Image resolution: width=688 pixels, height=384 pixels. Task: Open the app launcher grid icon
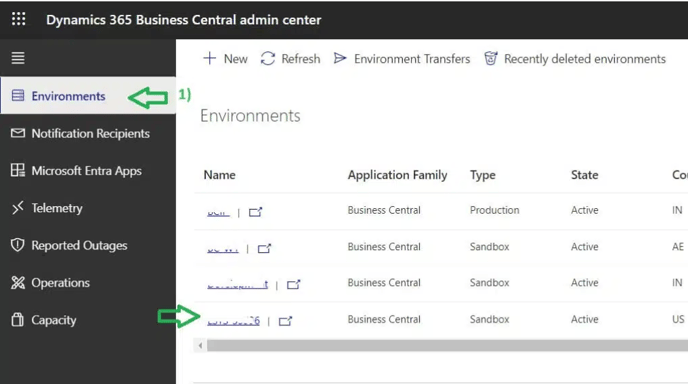18,19
